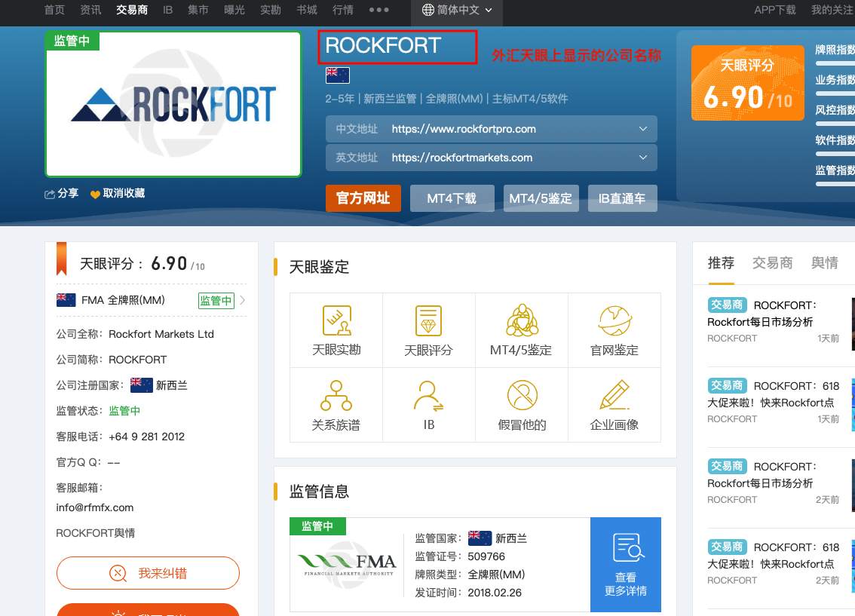Image resolution: width=855 pixels, height=616 pixels.
Task: Click the 牌照指数 progress bar
Action: click(835, 63)
